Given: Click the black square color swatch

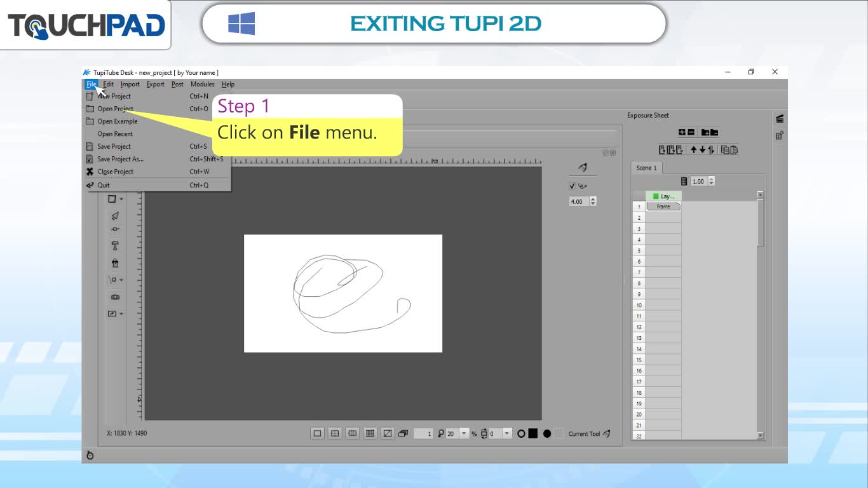Looking at the screenshot, I should (x=533, y=434).
